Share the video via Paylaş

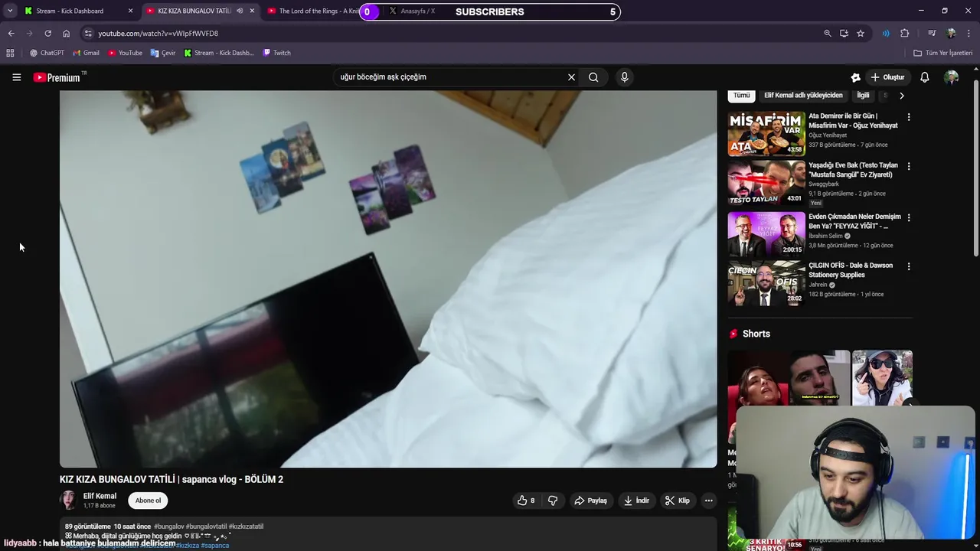pos(590,500)
